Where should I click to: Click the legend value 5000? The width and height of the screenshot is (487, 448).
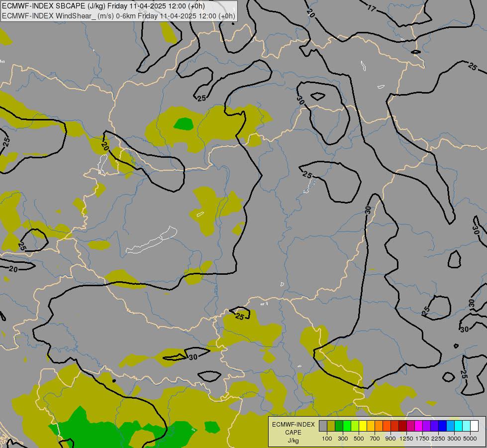[x=470, y=439]
